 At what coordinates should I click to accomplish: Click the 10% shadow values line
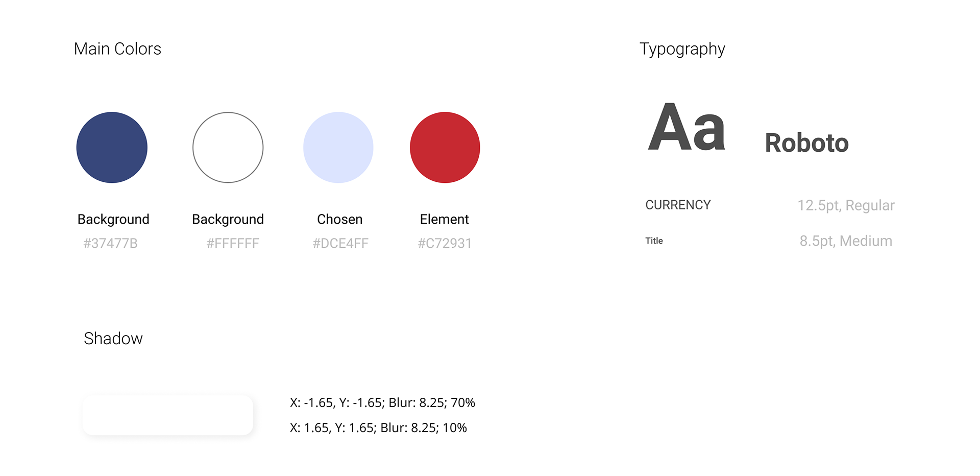378,428
